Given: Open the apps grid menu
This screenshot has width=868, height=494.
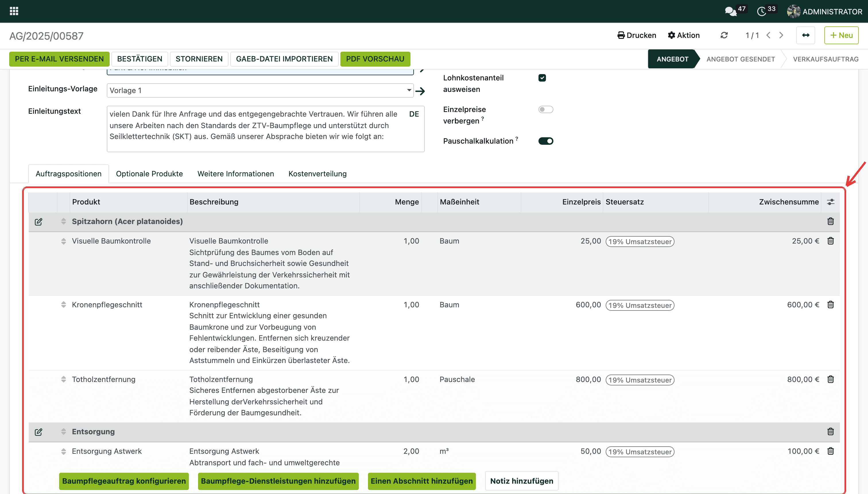Looking at the screenshot, I should (14, 11).
